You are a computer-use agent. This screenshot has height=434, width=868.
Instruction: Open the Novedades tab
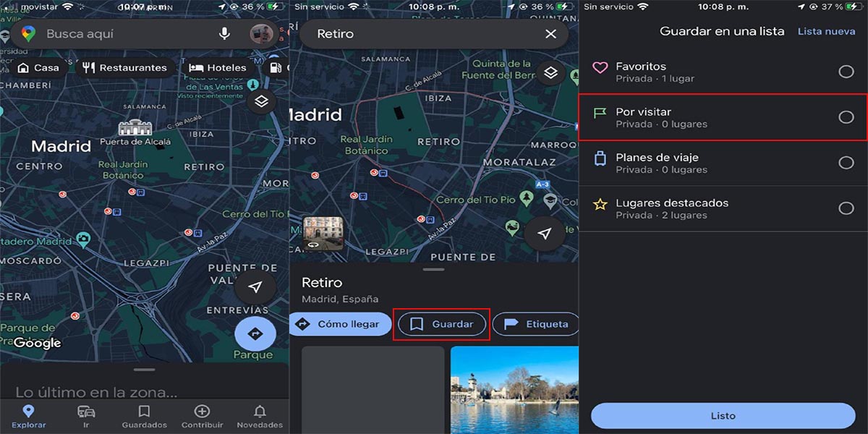tap(260, 417)
